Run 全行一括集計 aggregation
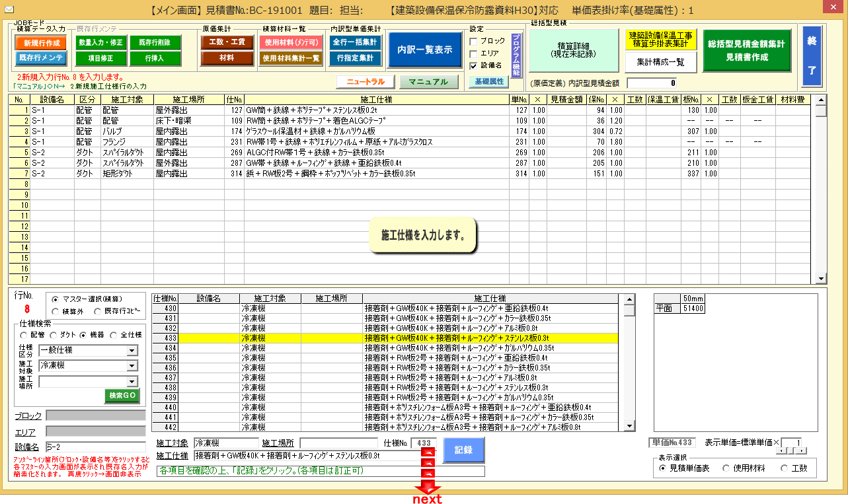 pos(355,43)
